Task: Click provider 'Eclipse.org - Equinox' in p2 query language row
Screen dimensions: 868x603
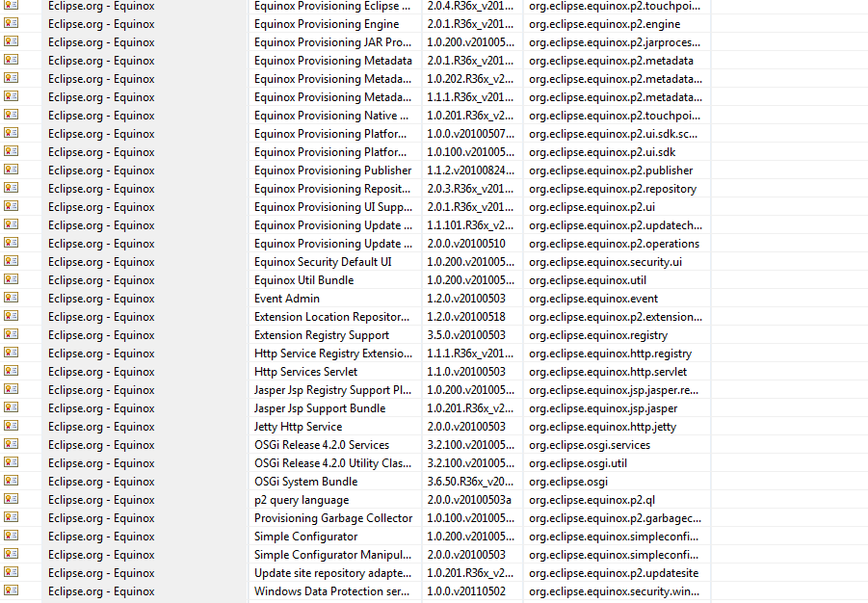Action: 101,499
